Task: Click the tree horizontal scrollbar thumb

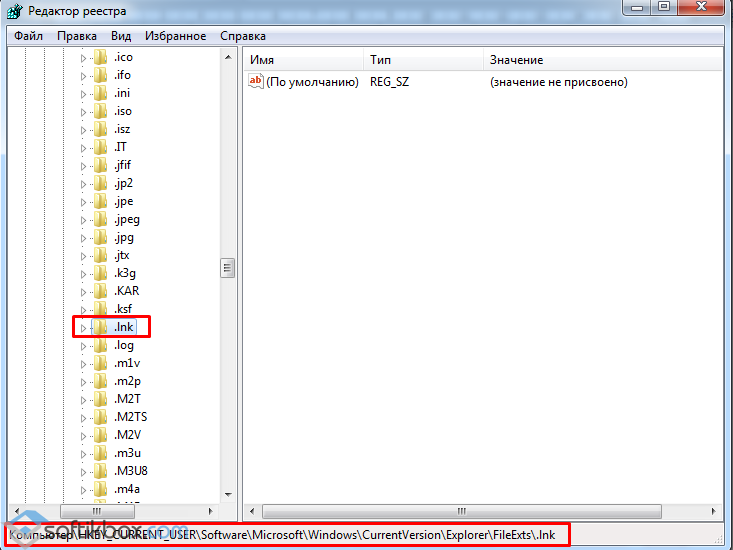Action: tap(97, 511)
